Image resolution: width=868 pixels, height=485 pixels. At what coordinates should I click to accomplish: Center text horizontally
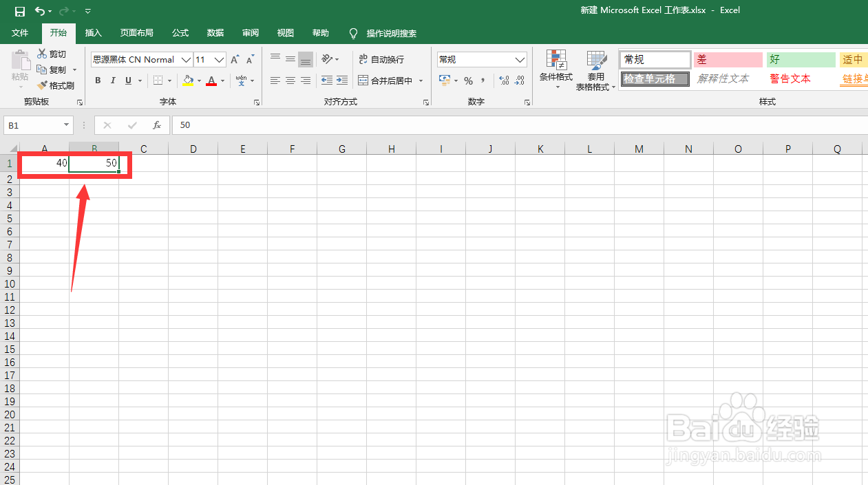[x=290, y=80]
